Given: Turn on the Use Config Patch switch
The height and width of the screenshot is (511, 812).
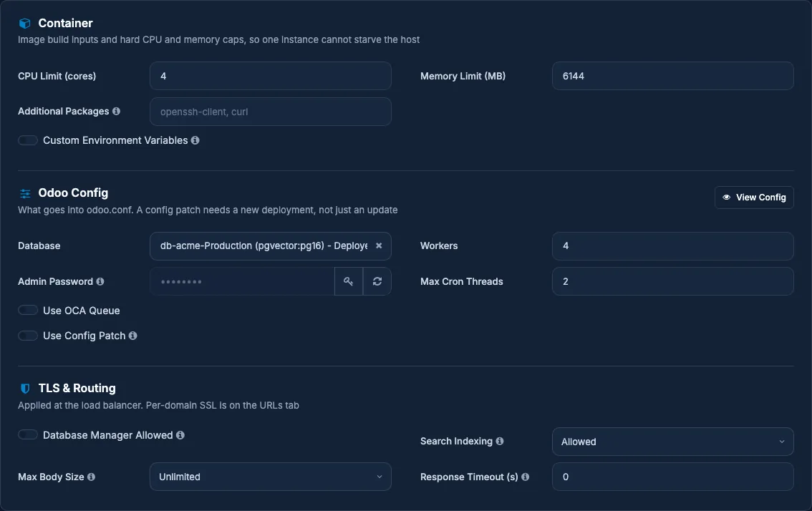Looking at the screenshot, I should pos(28,336).
